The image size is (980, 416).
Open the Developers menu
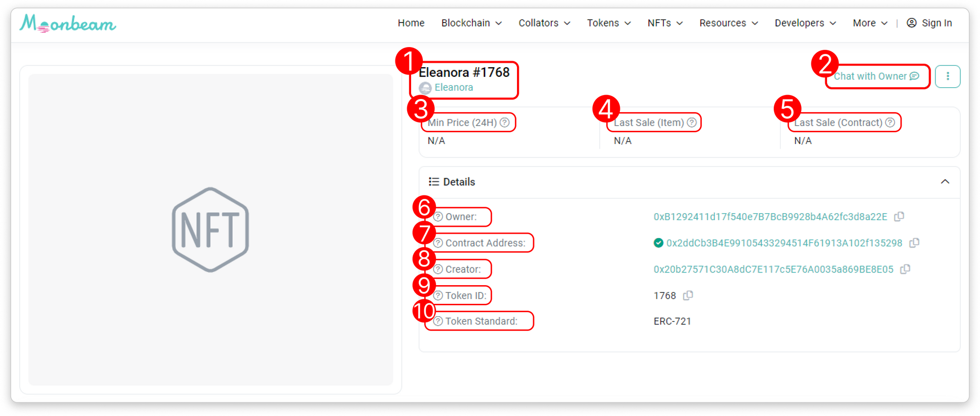tap(805, 23)
